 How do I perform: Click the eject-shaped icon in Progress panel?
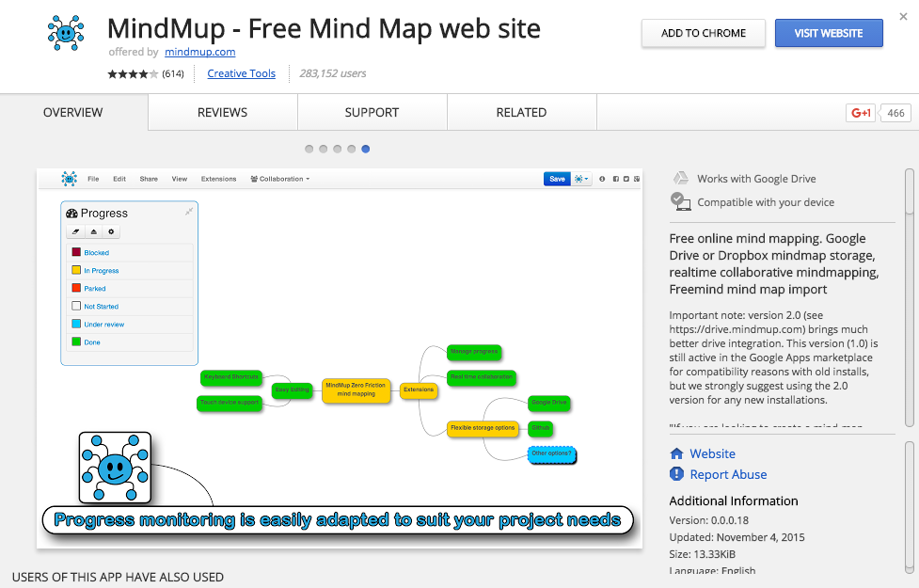[x=93, y=231]
